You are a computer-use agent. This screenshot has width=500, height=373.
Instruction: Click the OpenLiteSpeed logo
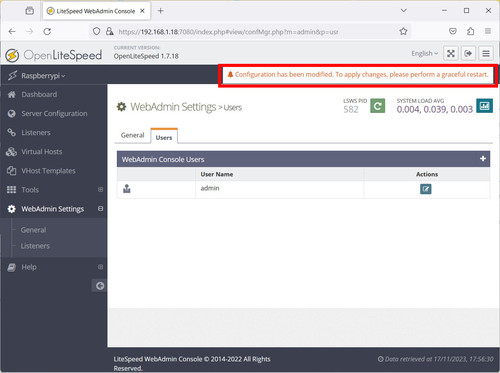(54, 55)
